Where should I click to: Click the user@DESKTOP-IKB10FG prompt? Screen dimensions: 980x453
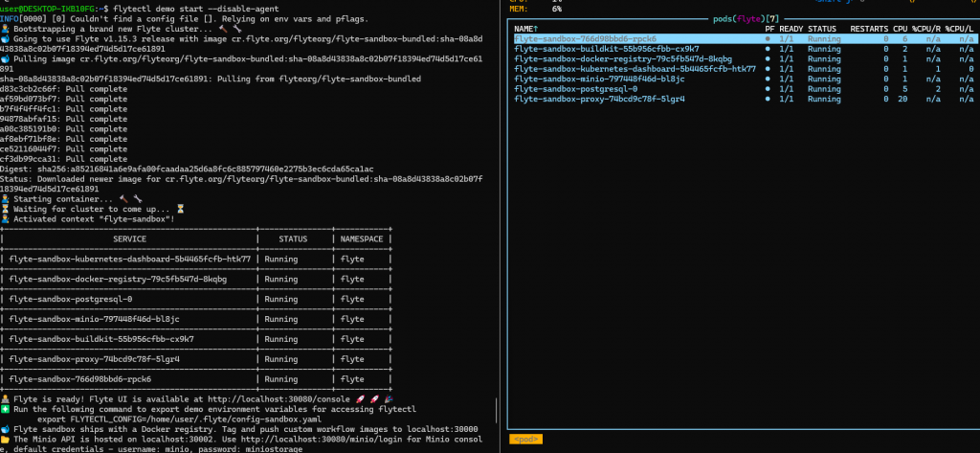coord(50,9)
